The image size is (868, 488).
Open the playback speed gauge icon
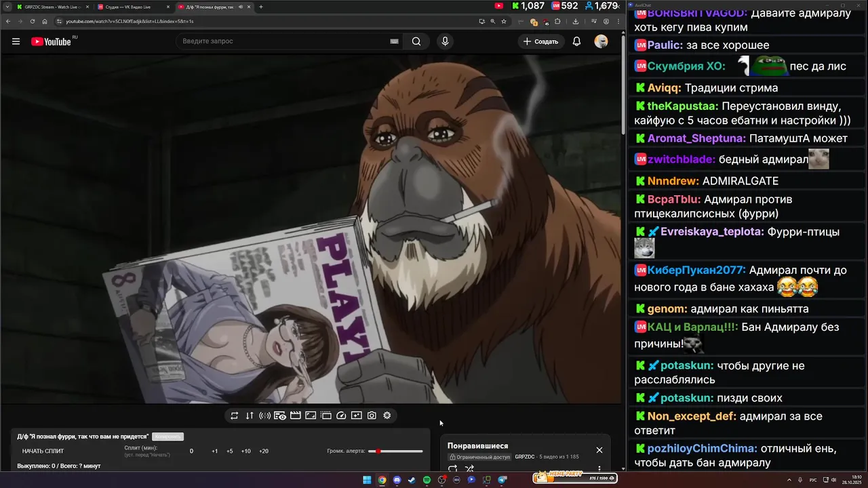(341, 415)
